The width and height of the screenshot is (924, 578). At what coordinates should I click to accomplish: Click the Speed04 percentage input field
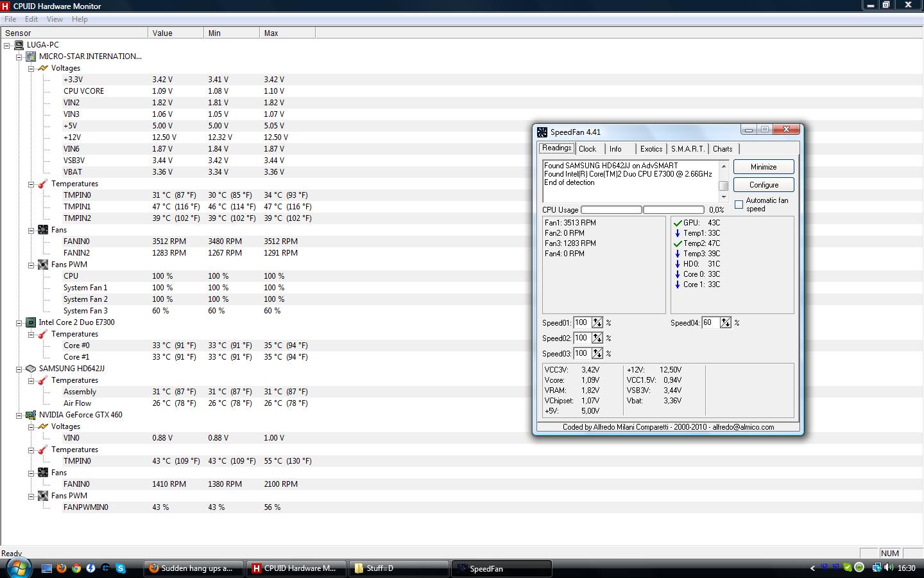pyautogui.click(x=711, y=322)
